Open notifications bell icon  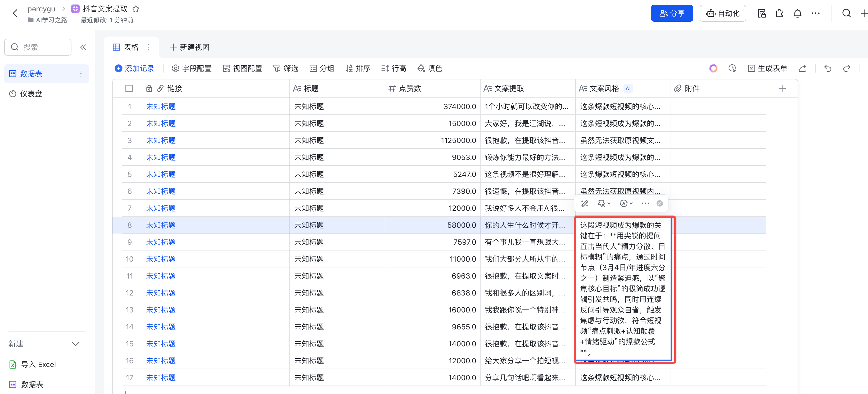[797, 14]
